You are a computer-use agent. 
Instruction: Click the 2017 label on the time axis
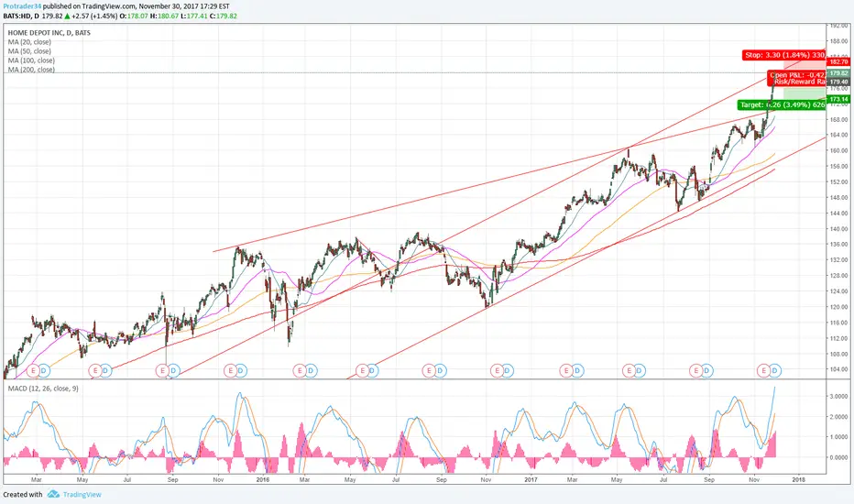pyautogui.click(x=531, y=480)
